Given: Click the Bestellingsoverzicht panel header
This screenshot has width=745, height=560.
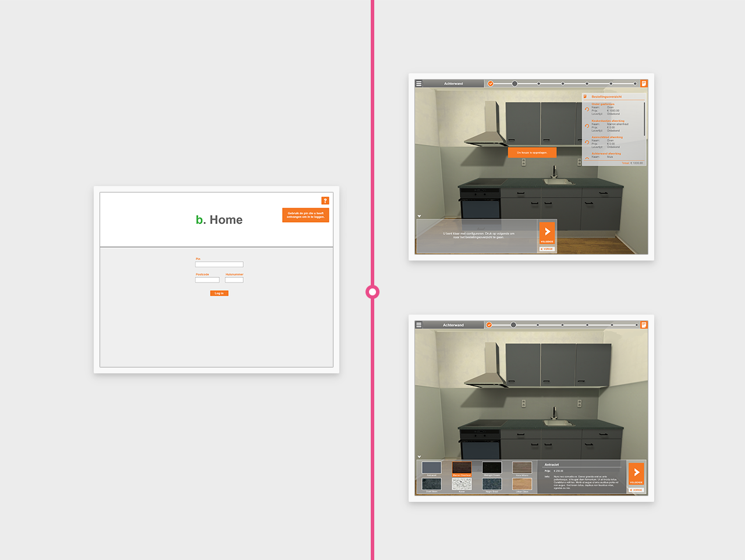Looking at the screenshot, I should (614, 97).
